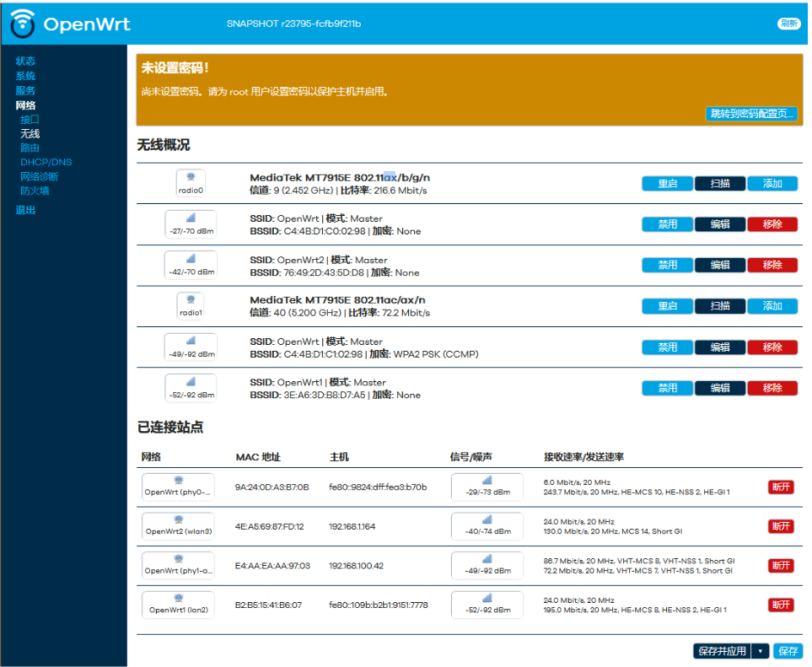Screen dimensions: 812x667
Task: Disable the WPA2 PSK OpenWrt network
Action: tap(667, 347)
